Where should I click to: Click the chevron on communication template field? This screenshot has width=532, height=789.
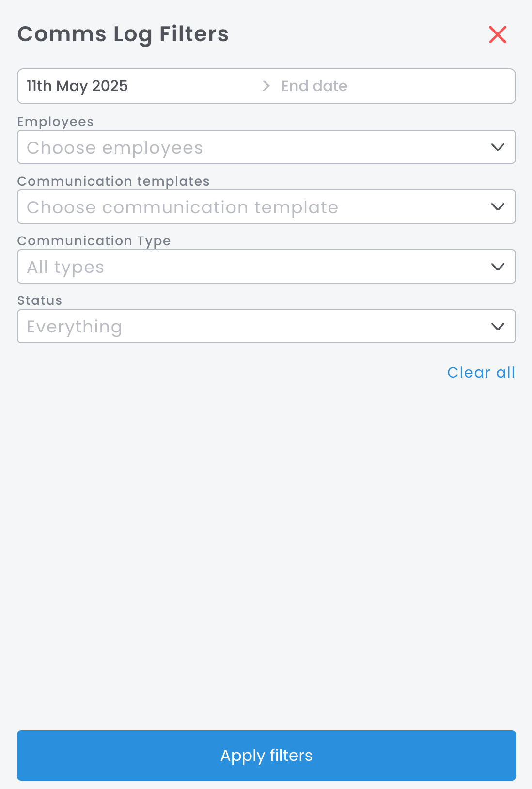[x=498, y=207]
